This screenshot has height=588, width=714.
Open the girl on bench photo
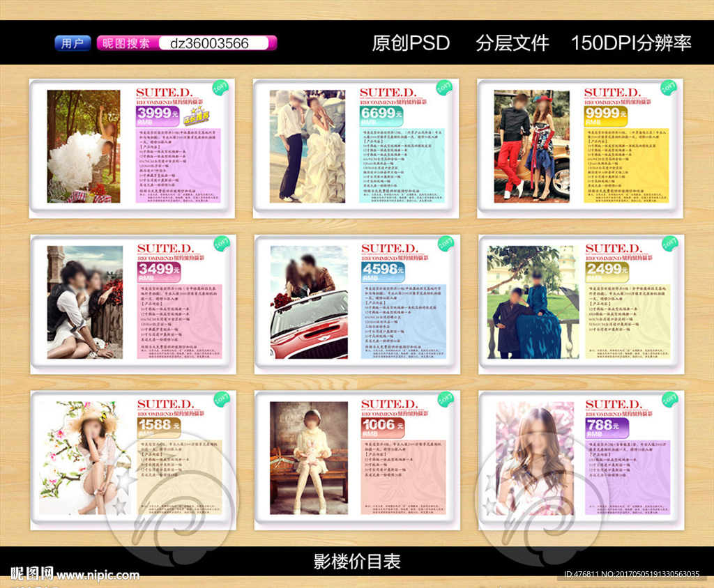coord(309,458)
